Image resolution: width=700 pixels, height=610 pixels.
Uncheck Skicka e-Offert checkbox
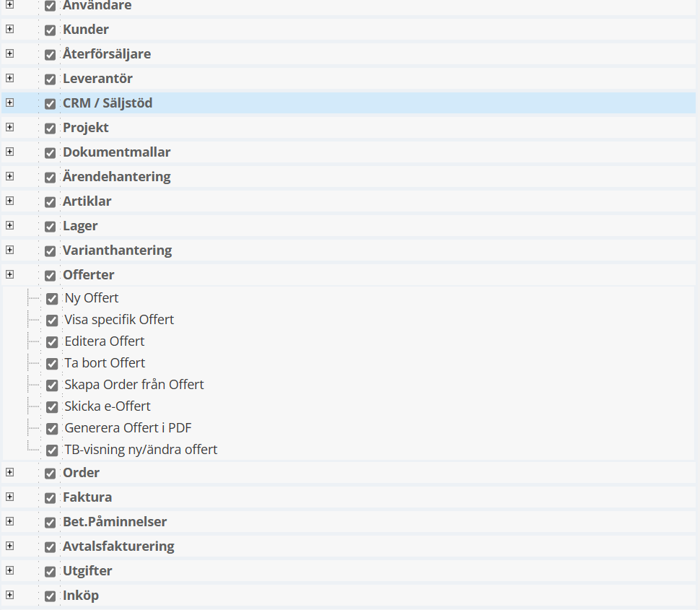52,406
